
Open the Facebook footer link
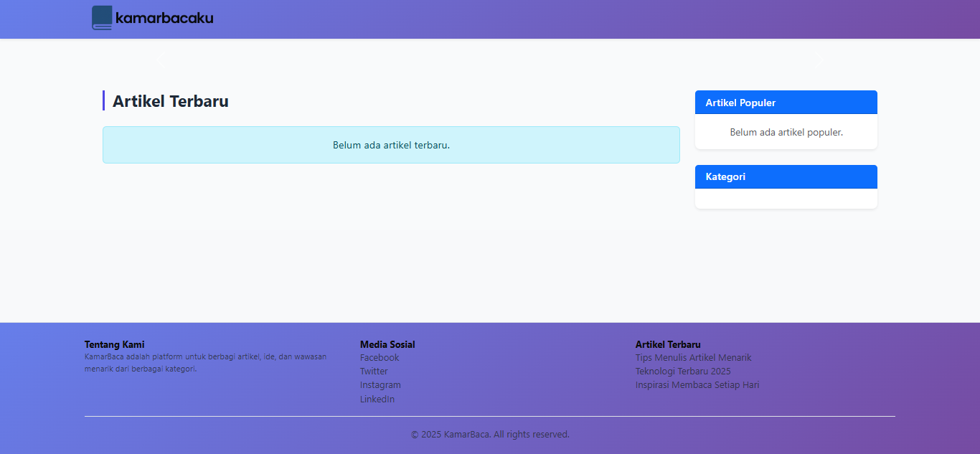[380, 358]
